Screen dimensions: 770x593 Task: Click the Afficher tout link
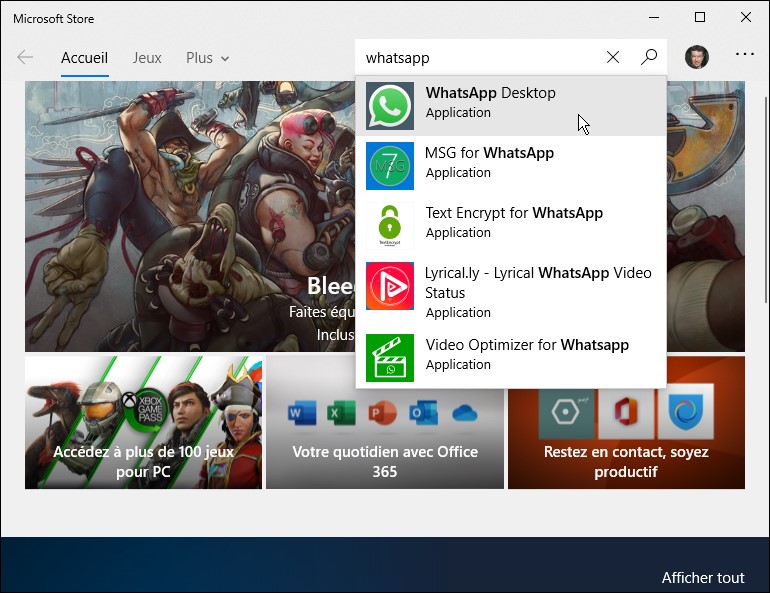(x=702, y=578)
